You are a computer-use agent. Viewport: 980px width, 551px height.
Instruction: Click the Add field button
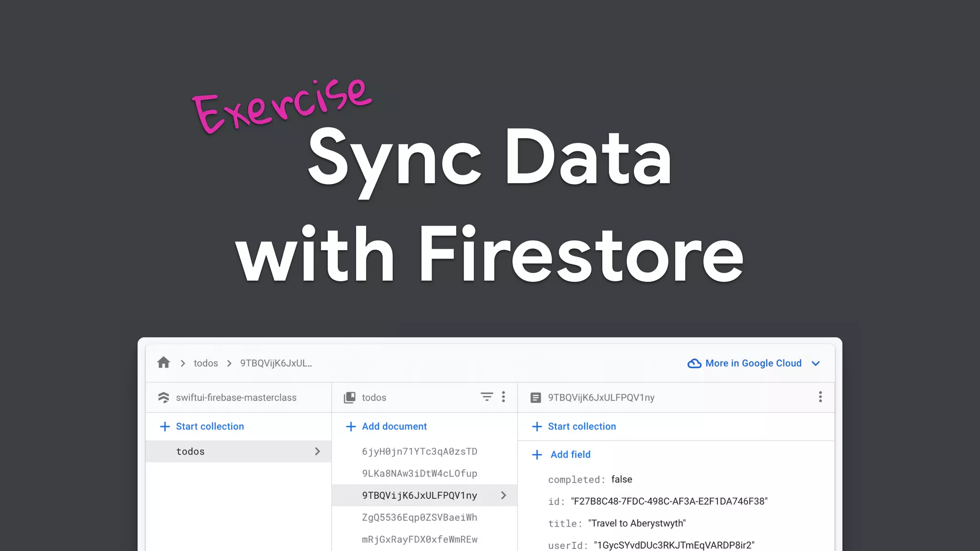(570, 454)
